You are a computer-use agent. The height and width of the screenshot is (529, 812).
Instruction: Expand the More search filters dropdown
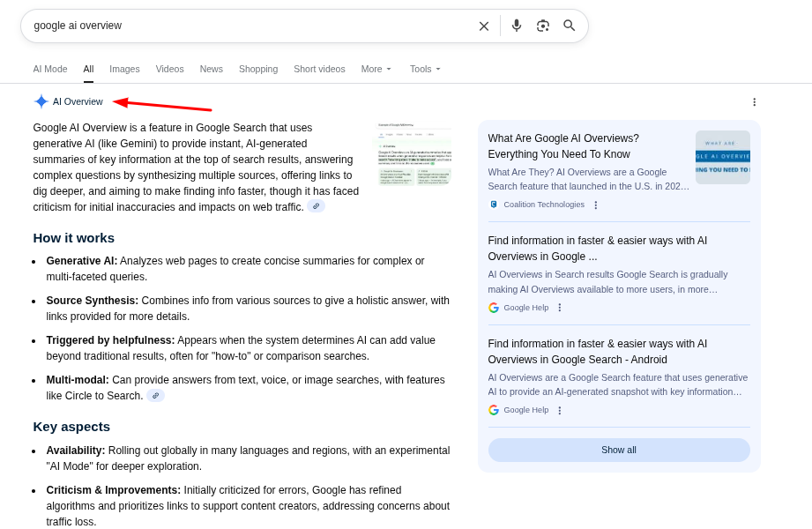pos(376,69)
